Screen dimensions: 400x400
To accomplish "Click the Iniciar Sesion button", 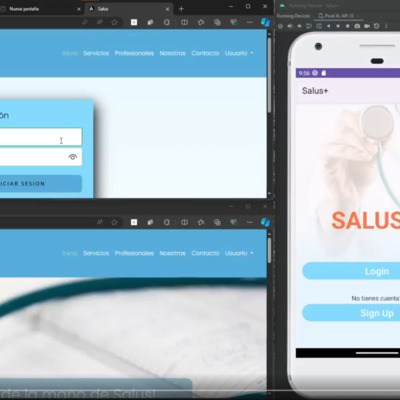I will (x=41, y=184).
